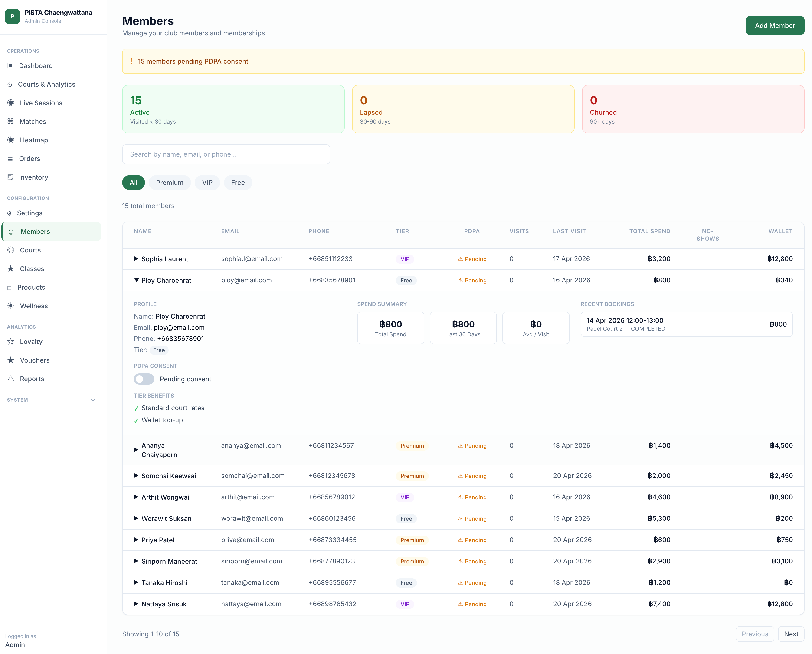Image resolution: width=812 pixels, height=654 pixels.
Task: Select the Free filter pill
Action: coord(238,183)
